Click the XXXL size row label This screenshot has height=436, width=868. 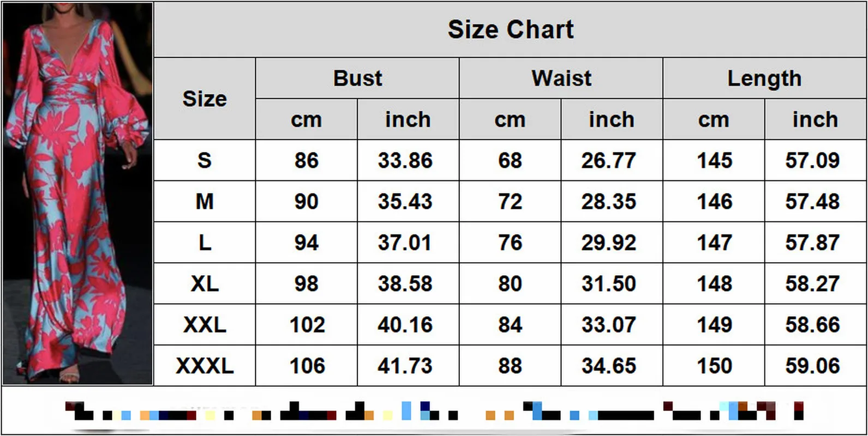coord(205,366)
